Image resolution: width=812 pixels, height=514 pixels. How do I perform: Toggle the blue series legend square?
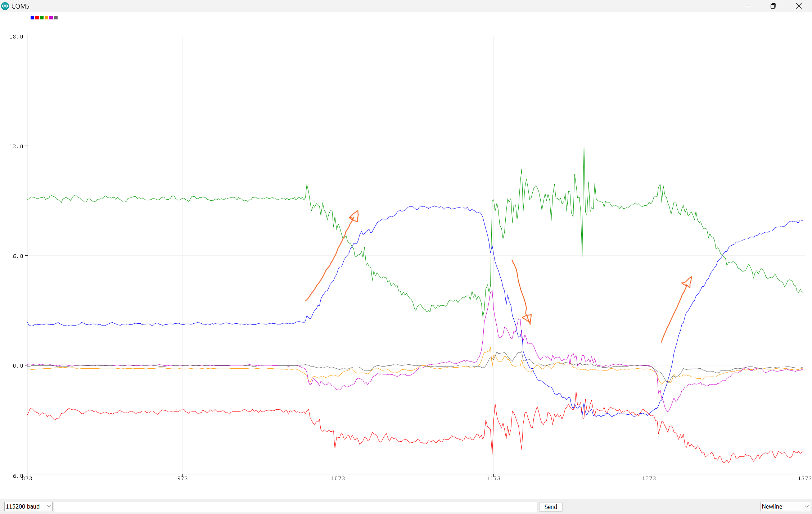32,17
